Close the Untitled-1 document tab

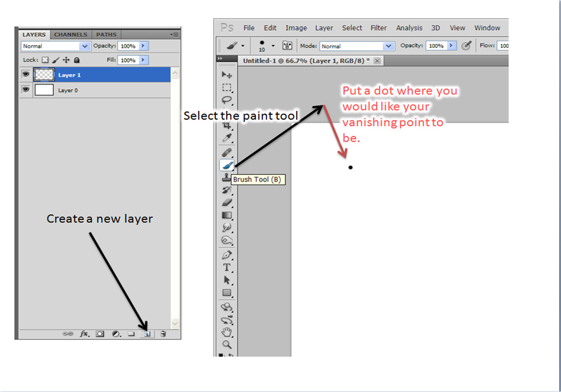click(x=377, y=61)
